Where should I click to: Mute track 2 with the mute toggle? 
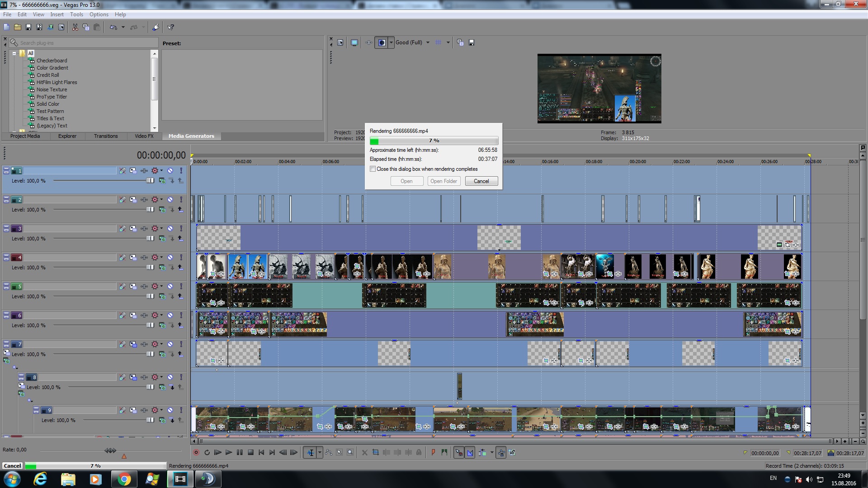pos(170,200)
